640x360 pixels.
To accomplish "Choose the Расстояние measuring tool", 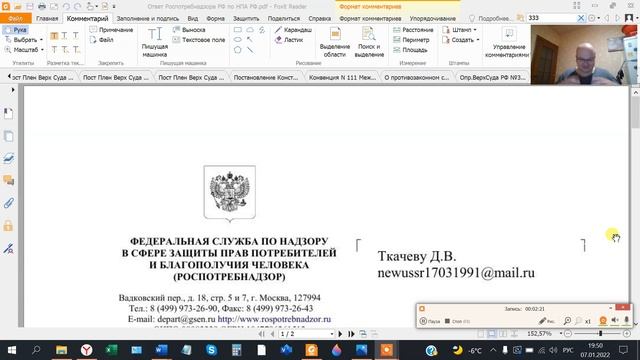I will [413, 30].
